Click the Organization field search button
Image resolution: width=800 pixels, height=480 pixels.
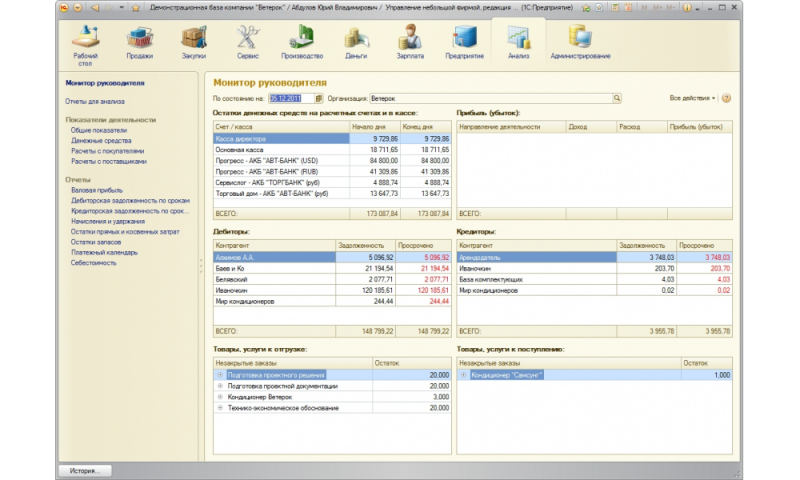[x=617, y=99]
